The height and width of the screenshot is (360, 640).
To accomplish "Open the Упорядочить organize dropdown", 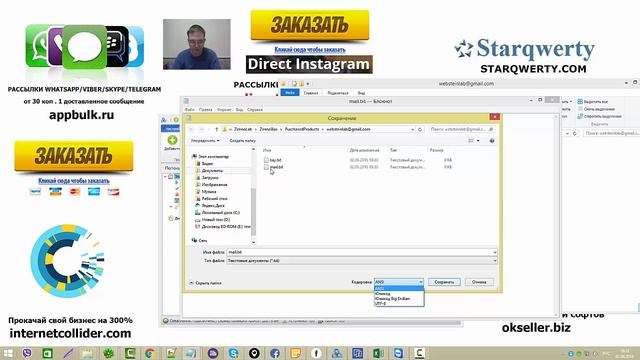I will (205, 140).
